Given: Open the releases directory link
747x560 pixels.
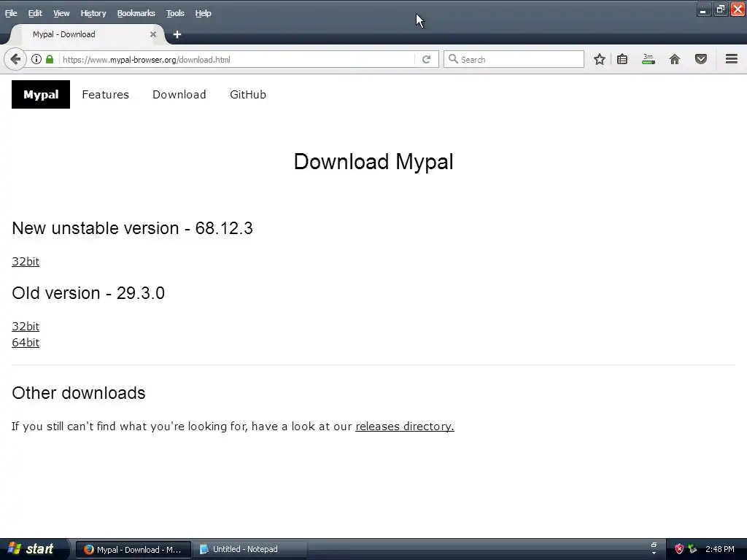Looking at the screenshot, I should (404, 426).
